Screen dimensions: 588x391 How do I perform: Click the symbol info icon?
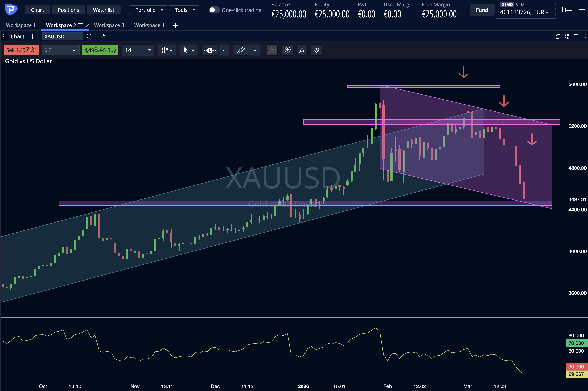point(89,36)
